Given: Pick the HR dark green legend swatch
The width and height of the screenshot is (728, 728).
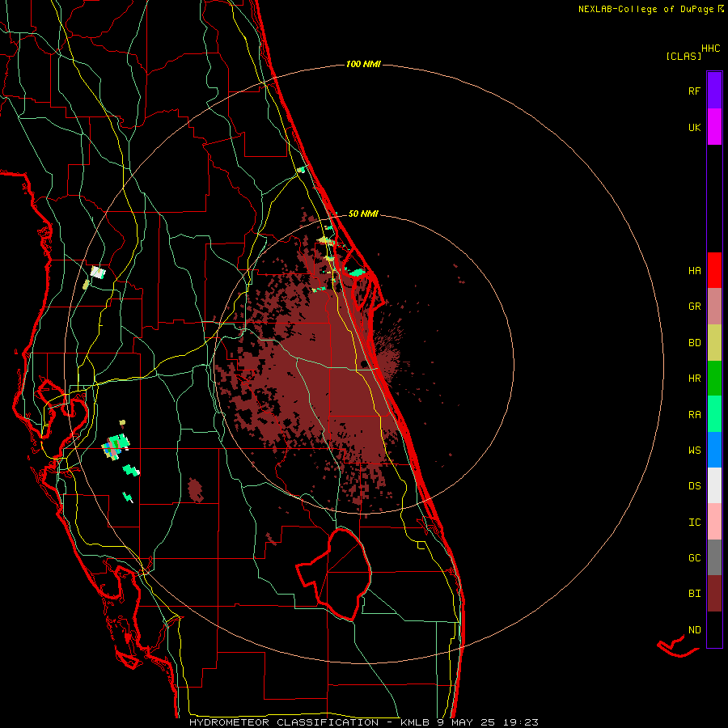Looking at the screenshot, I should coord(714,379).
